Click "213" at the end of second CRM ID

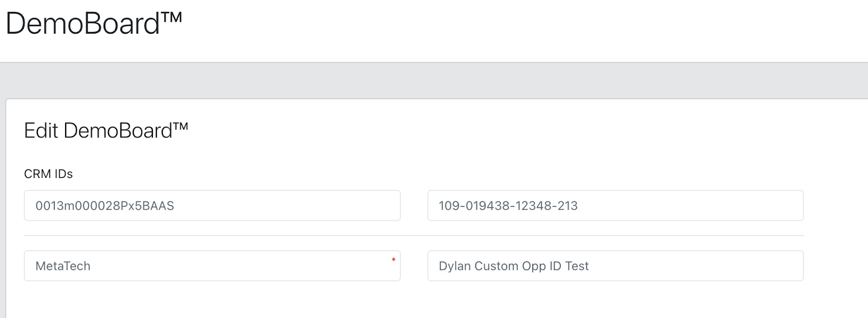tap(567, 206)
